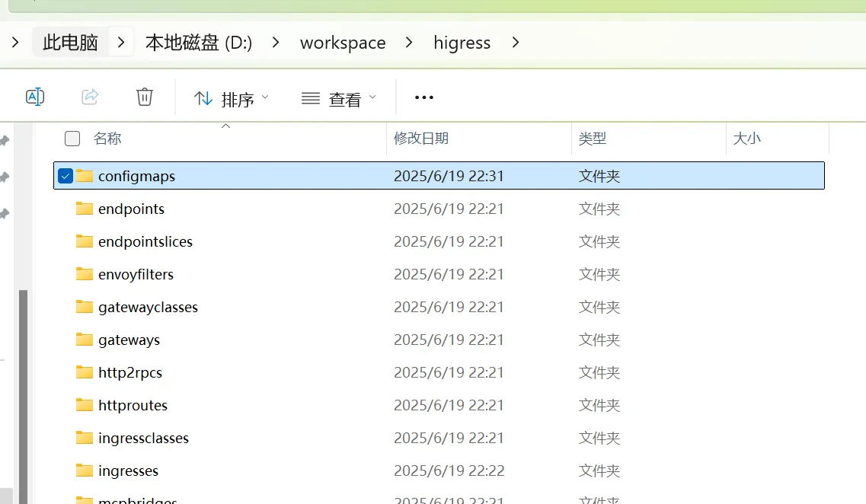Screen dimensions: 866x504
Task: Click the Delete trash icon
Action: tap(145, 97)
